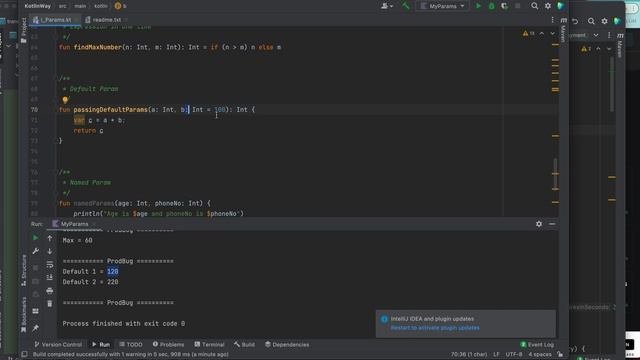Viewport: 640px width, 360px height.
Task: Click the green Run button in top toolbar
Action: pyautogui.click(x=478, y=6)
